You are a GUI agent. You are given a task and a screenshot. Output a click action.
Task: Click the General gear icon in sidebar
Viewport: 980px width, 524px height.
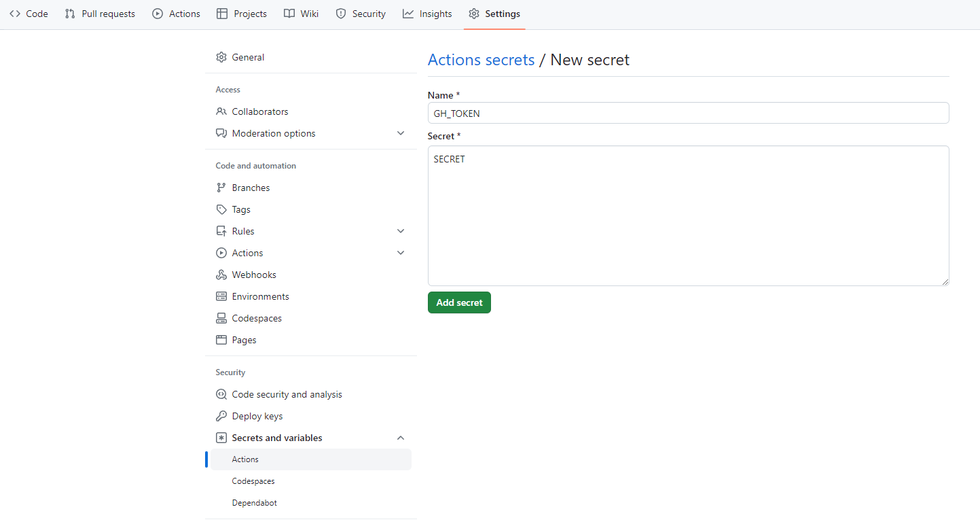(221, 57)
